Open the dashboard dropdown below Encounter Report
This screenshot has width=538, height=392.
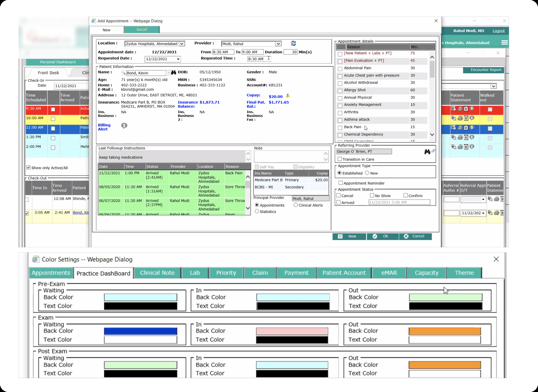coord(493,86)
